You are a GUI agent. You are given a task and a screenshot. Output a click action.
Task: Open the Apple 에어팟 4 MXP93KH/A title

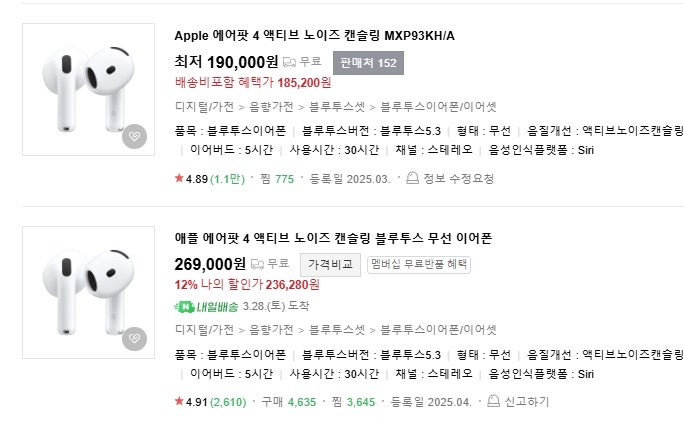(314, 36)
